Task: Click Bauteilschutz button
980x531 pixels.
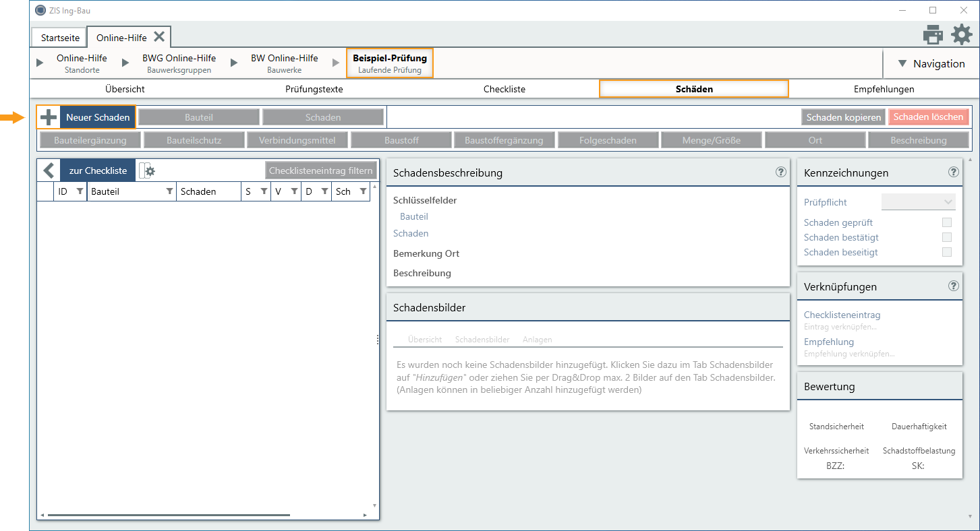Action: pos(194,140)
